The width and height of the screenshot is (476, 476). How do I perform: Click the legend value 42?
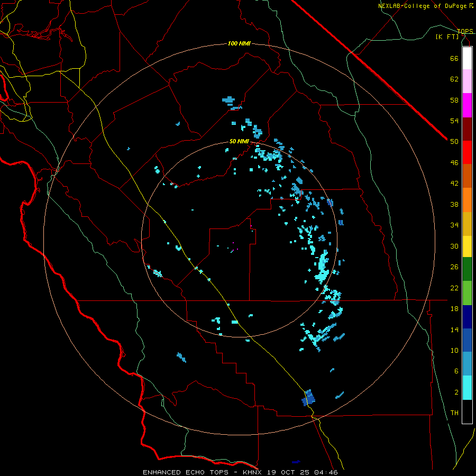click(x=454, y=184)
